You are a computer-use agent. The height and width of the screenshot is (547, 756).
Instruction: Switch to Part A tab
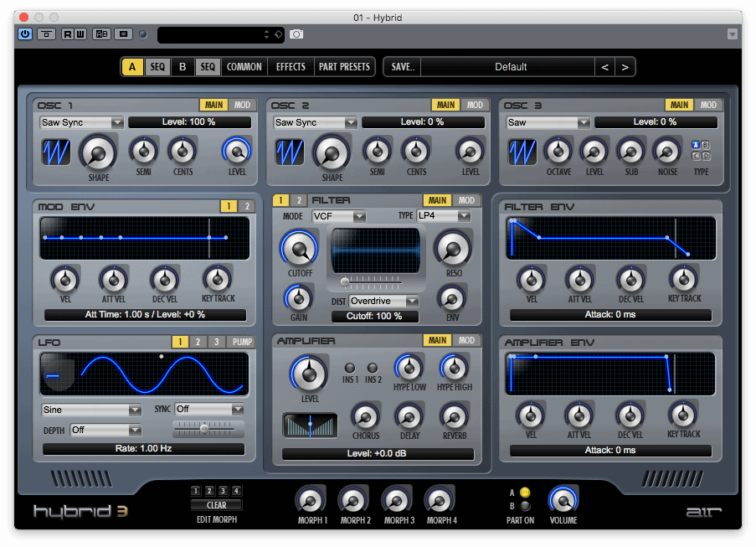(132, 67)
